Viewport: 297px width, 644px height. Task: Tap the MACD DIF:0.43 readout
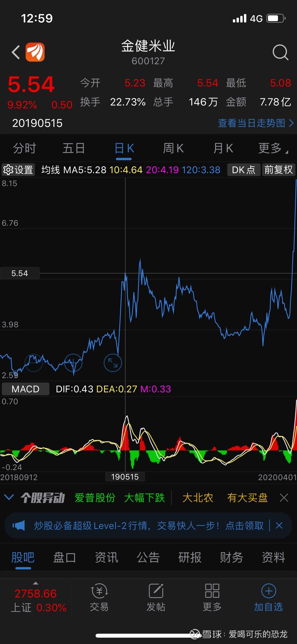pos(75,389)
